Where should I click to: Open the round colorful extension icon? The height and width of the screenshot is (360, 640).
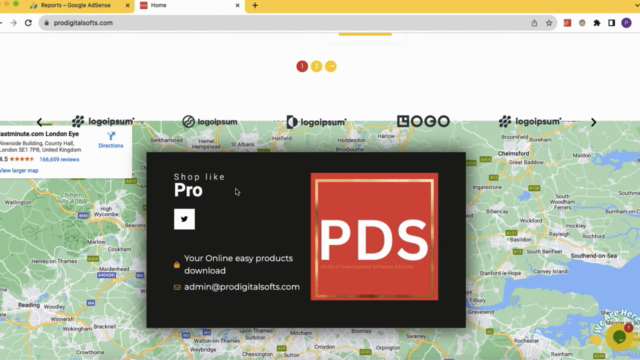[582, 23]
